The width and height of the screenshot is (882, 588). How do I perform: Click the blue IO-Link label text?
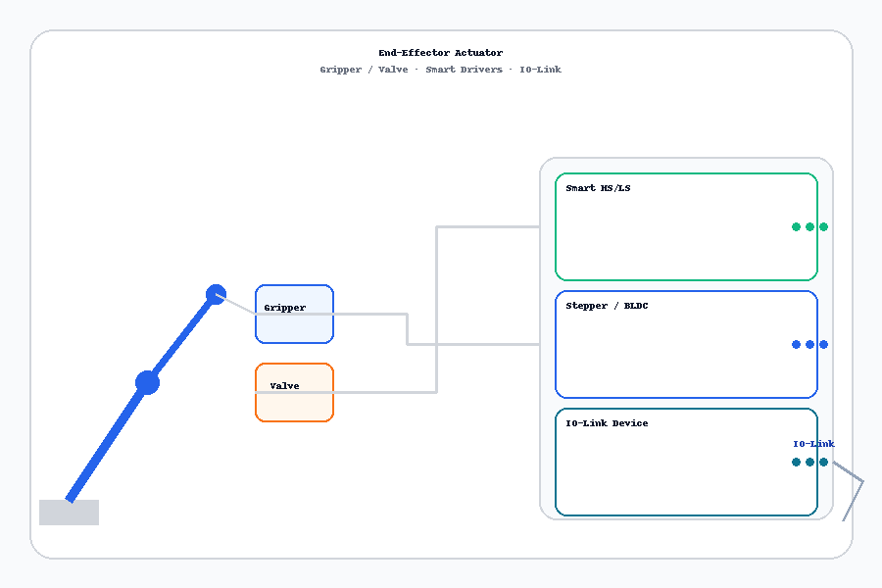(813, 444)
